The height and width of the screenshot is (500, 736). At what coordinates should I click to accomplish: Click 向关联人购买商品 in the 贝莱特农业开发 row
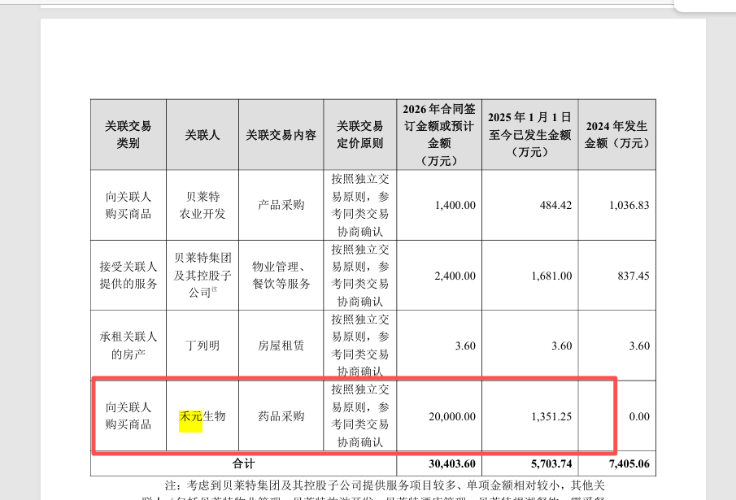(128, 205)
